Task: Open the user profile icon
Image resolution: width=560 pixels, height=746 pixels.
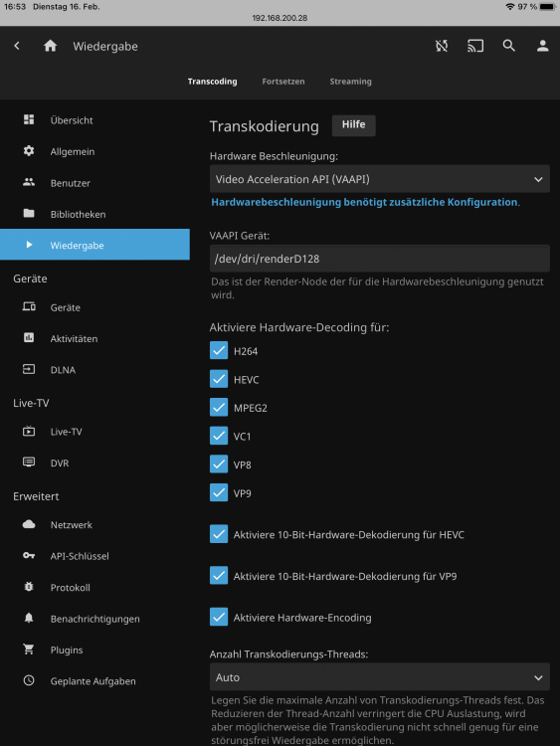Action: 542,46
